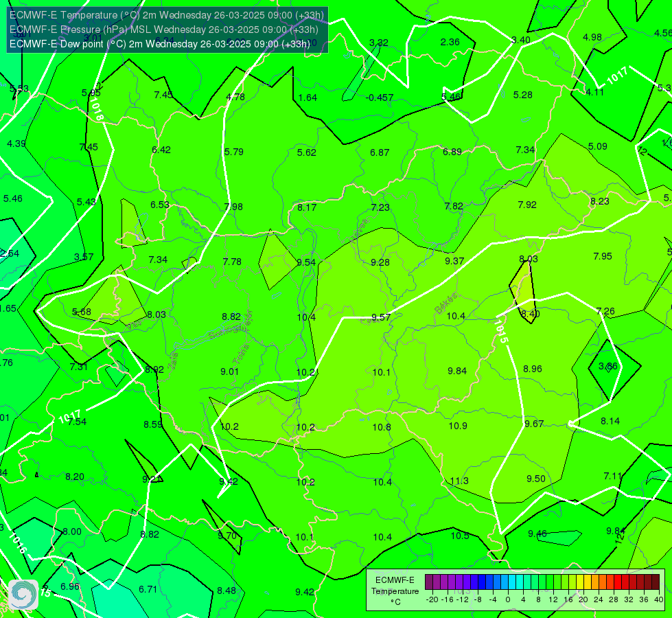
Task: Click the 7.26 temperature value
Action: pos(605,311)
